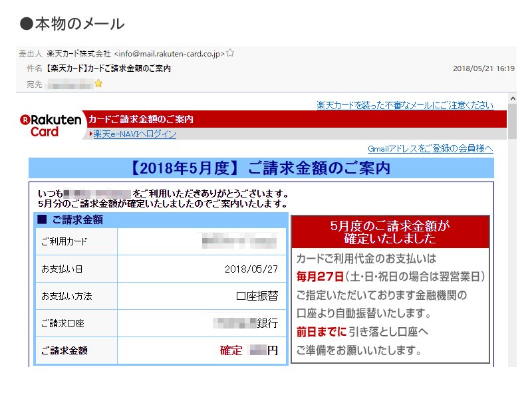The image size is (532, 399).
Task: Open 楽天カードを装った不審なメールにご注意ください link
Action: click(x=405, y=105)
